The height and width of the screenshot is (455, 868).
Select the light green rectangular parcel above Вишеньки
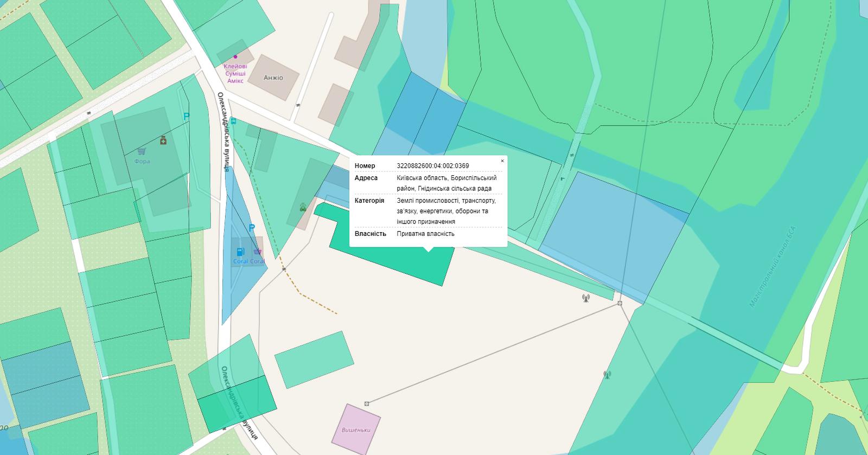[314, 360]
